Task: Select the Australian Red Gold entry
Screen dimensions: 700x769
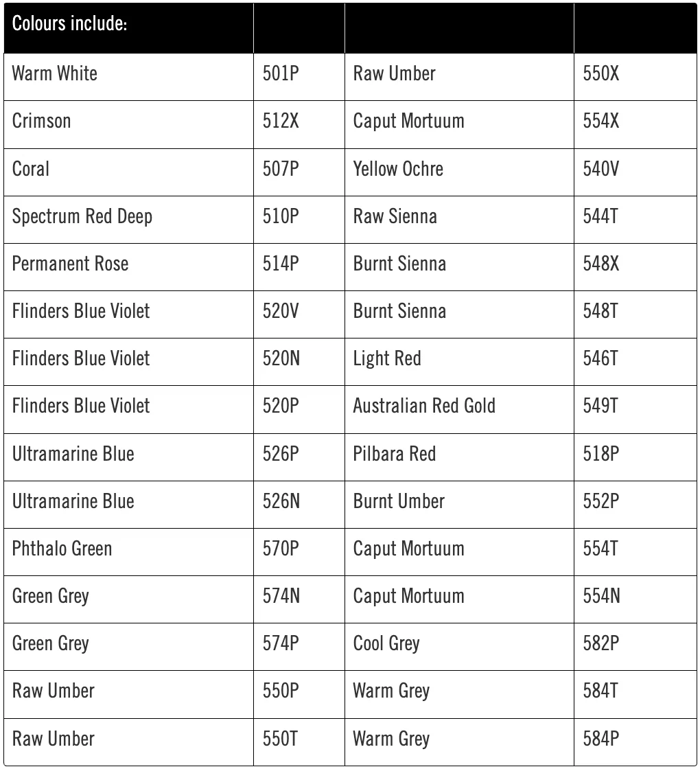Action: coord(424,406)
